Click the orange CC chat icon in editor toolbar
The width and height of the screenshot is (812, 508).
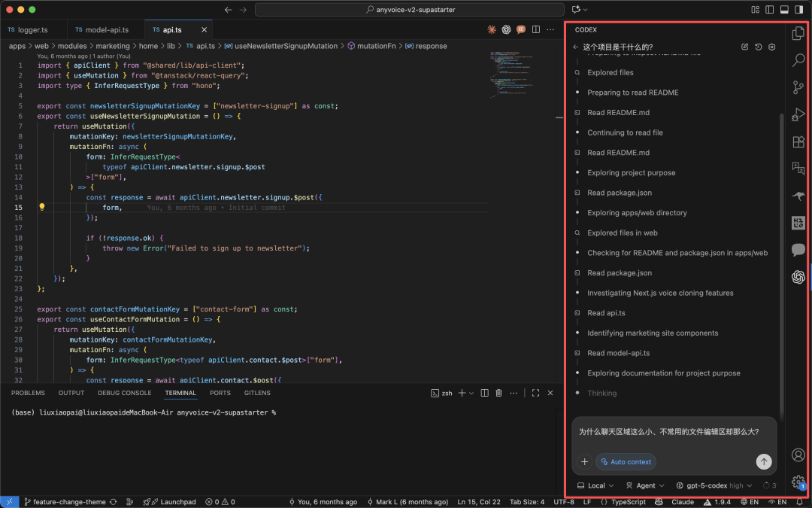pos(521,29)
